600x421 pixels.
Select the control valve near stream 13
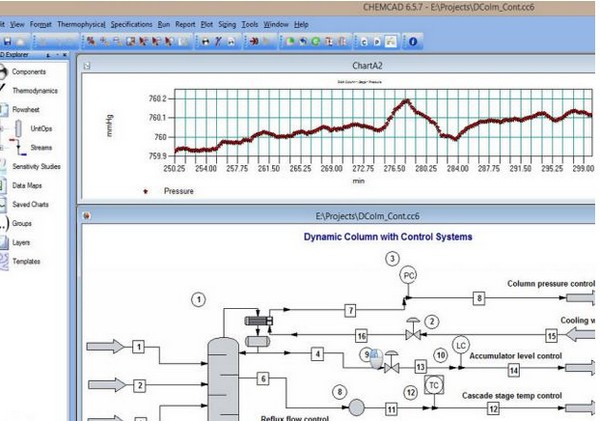(x=391, y=362)
